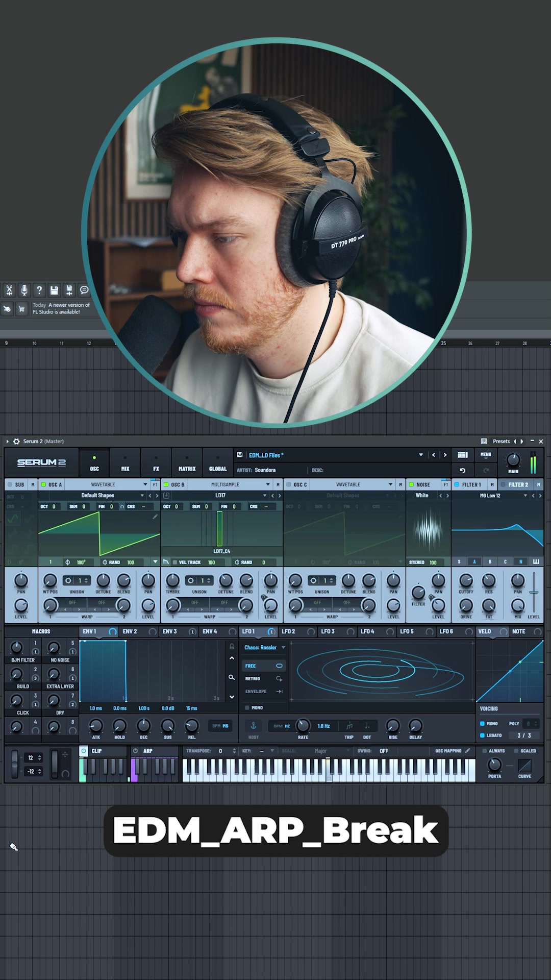Open the Serum preset browser list icon
This screenshot has height=980, width=551.
point(463,455)
